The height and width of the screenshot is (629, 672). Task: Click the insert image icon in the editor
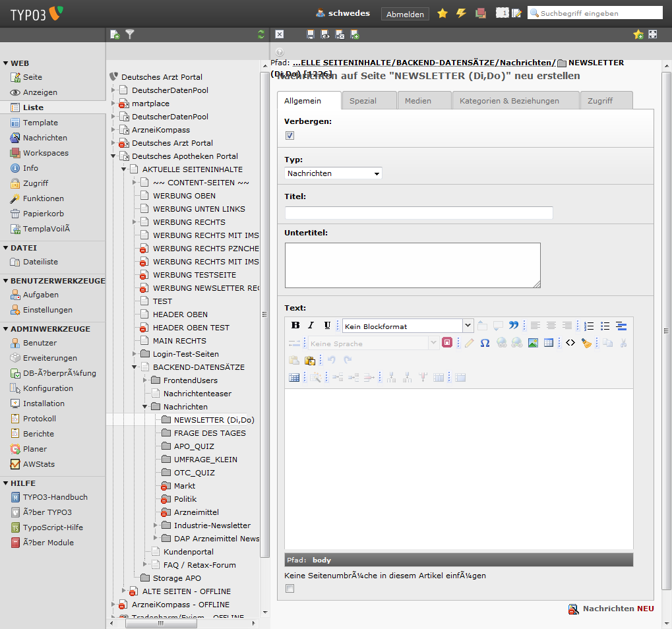[533, 343]
